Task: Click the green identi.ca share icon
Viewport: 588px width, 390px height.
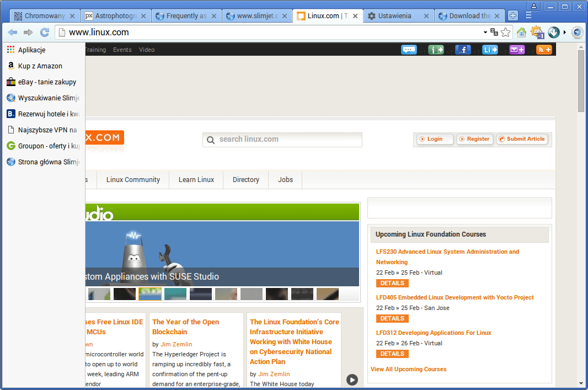Action: pos(436,50)
